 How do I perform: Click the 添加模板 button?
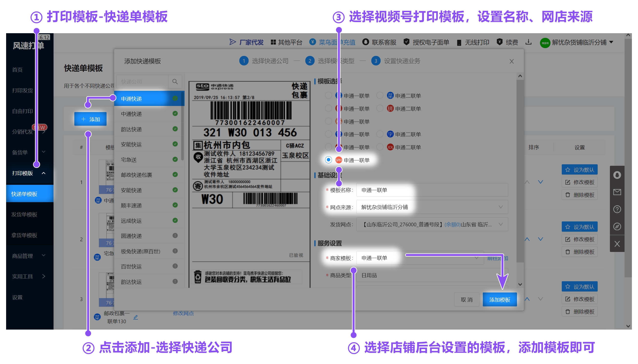(x=499, y=300)
